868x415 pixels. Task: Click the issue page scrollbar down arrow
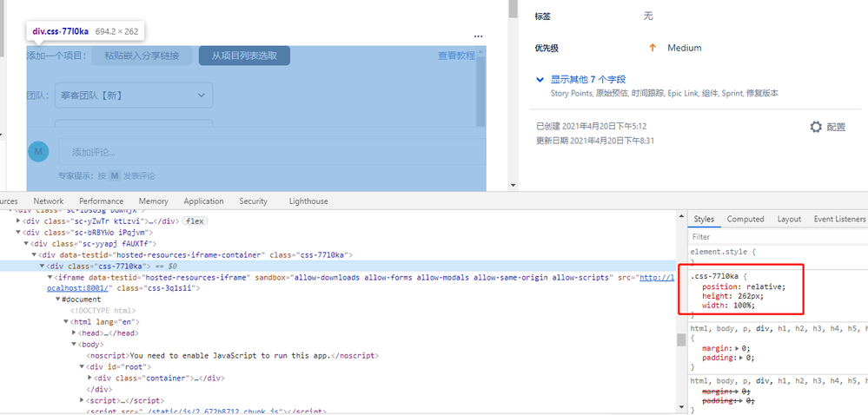[x=513, y=186]
